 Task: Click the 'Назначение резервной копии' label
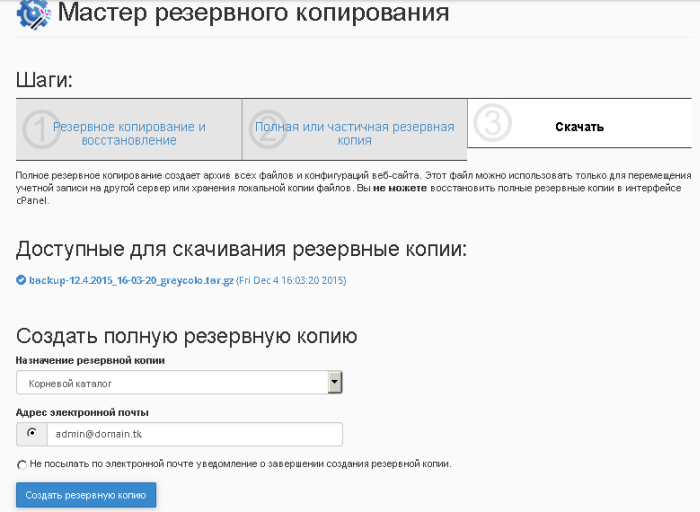coord(90,360)
